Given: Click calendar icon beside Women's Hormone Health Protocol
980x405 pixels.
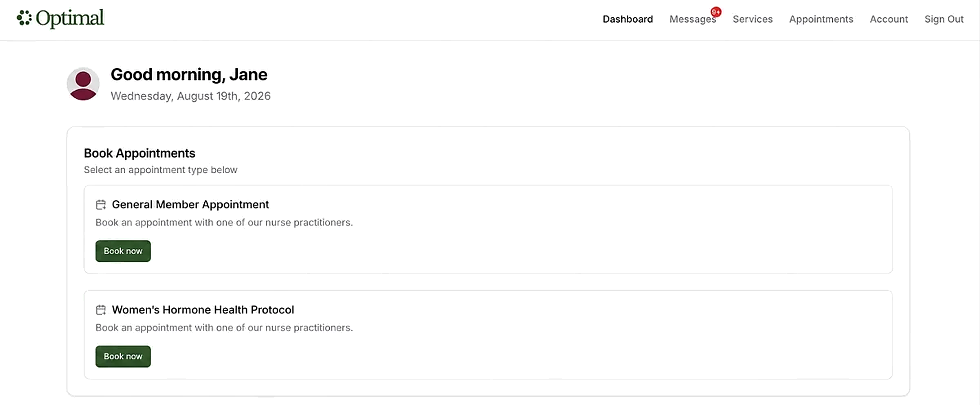Looking at the screenshot, I should [101, 310].
